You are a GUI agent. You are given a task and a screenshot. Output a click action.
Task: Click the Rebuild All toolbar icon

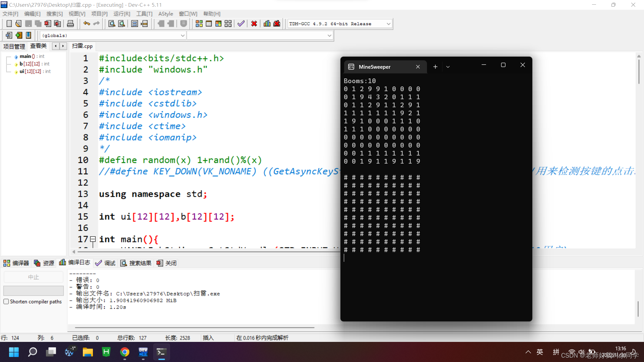tap(228, 24)
